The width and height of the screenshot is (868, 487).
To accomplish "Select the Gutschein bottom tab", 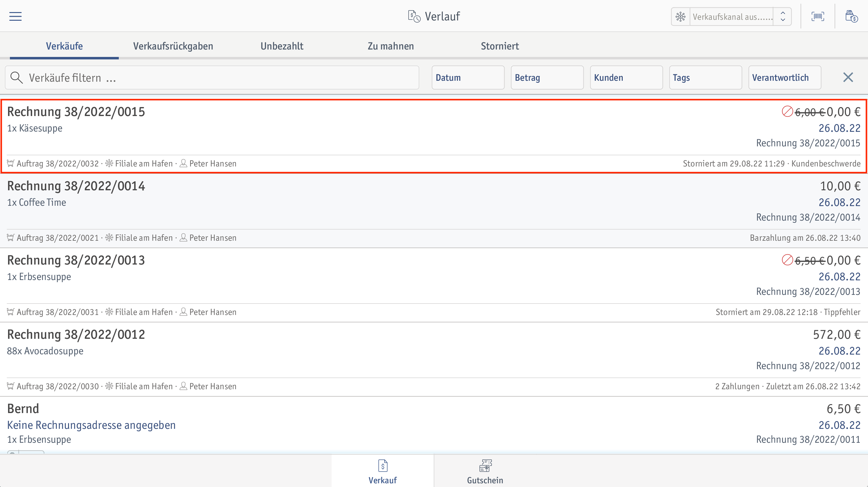I will (x=485, y=471).
